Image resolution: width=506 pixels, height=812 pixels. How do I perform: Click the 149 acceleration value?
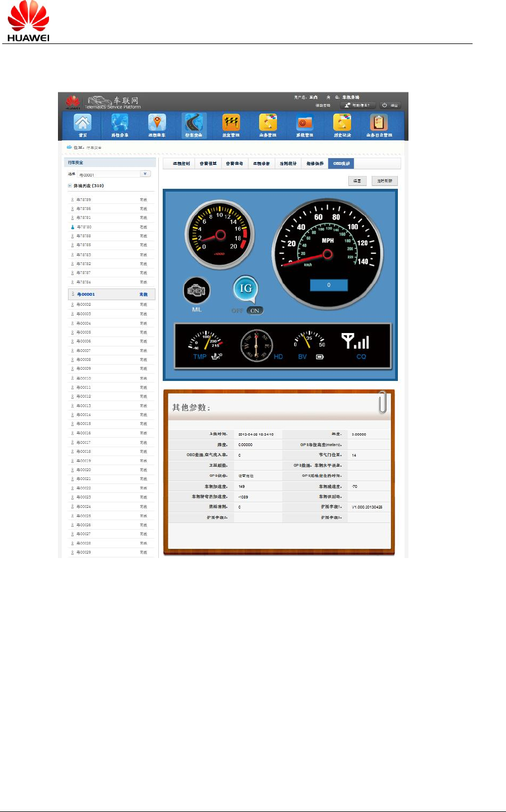pos(242,487)
